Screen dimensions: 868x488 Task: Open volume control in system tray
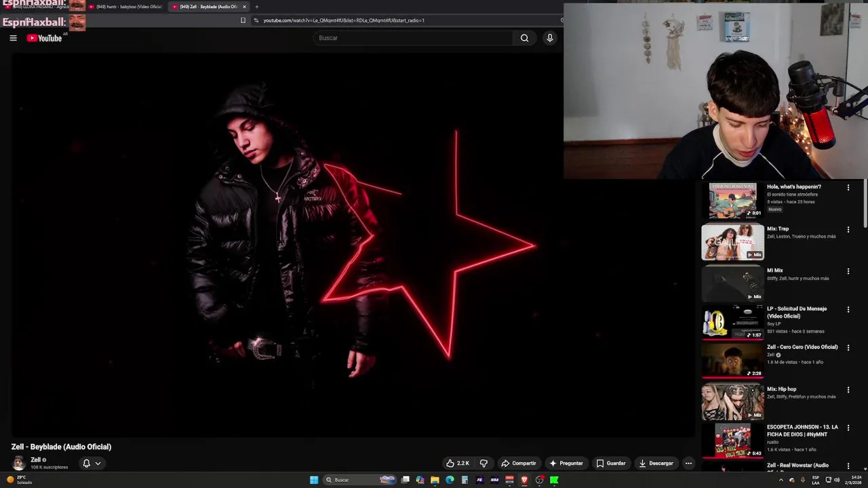tap(837, 480)
